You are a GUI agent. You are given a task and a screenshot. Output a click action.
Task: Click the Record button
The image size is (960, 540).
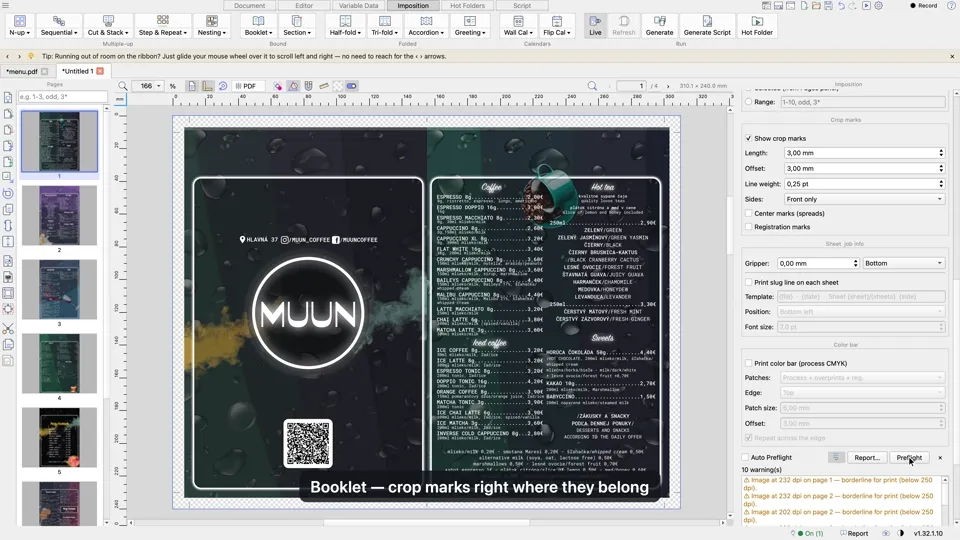(x=923, y=6)
